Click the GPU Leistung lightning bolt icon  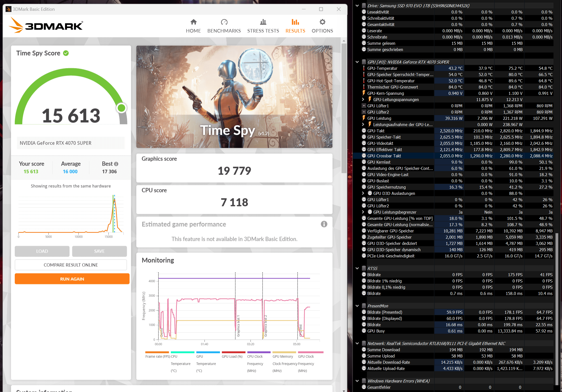[364, 118]
